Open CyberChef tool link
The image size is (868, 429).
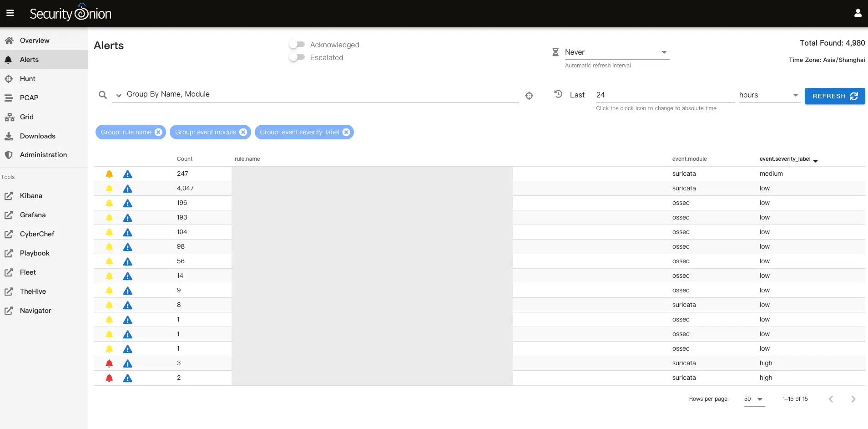pos(44,234)
